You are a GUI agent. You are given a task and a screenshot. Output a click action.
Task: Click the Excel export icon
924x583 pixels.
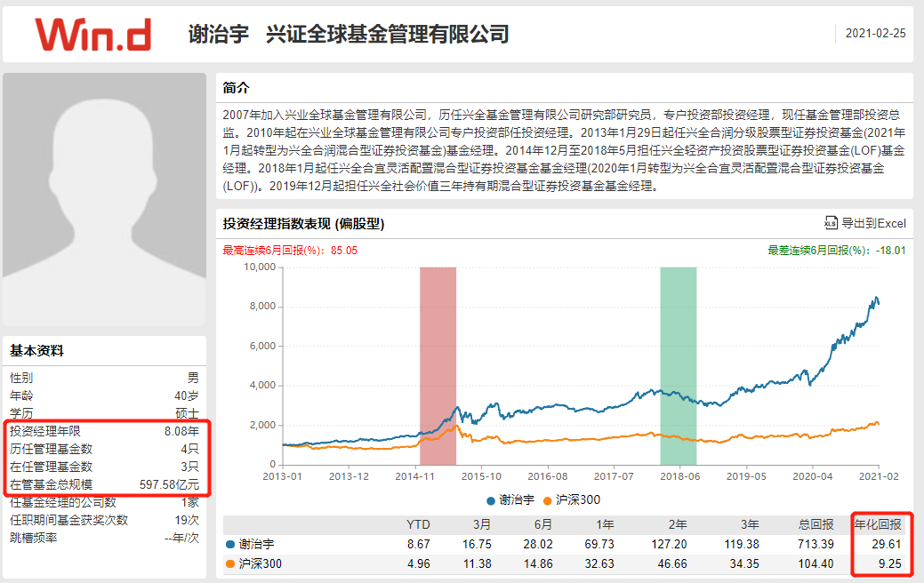click(x=831, y=223)
